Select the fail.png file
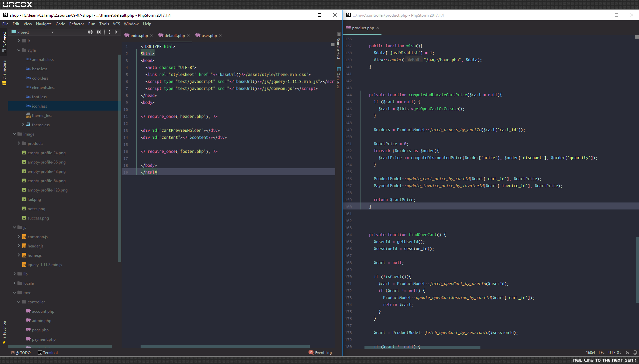 (x=34, y=199)
